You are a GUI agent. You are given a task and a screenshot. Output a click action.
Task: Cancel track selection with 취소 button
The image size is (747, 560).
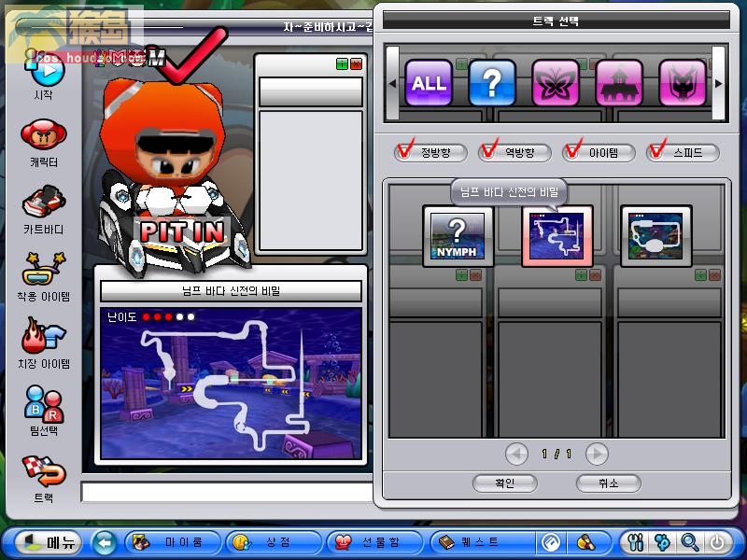click(609, 483)
